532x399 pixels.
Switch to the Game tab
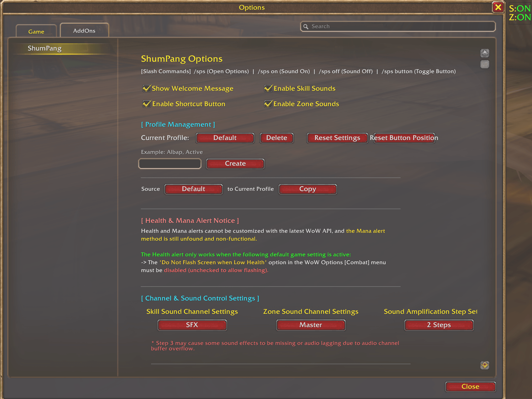click(36, 31)
